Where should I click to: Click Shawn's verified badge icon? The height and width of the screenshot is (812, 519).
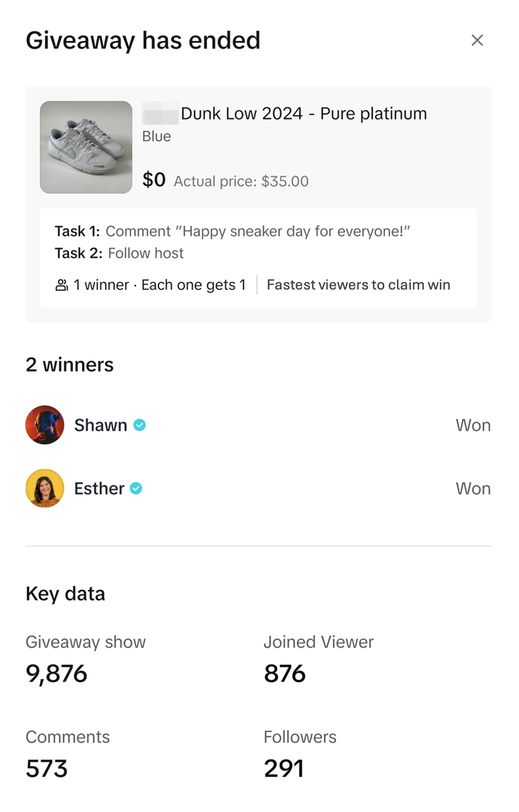pos(140,425)
